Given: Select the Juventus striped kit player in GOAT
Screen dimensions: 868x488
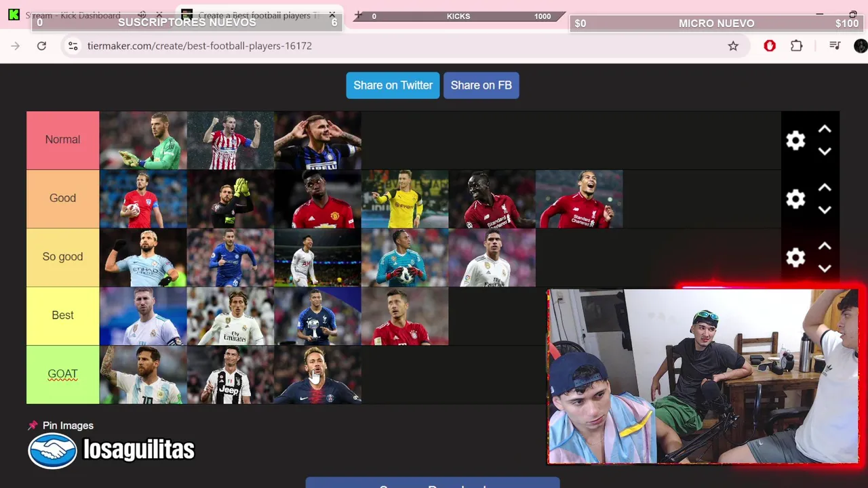Looking at the screenshot, I should point(231,375).
